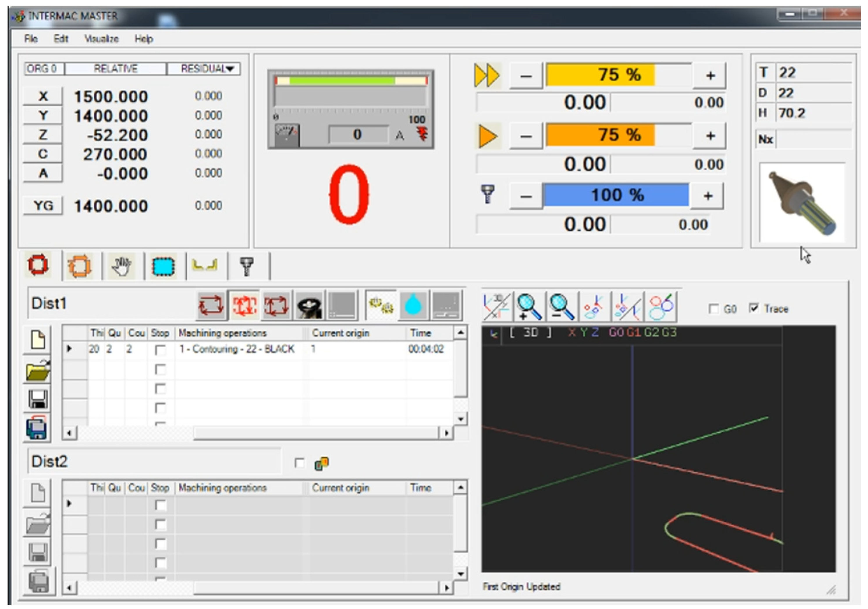
Task: Enable the G0 checkbox
Action: point(713,309)
